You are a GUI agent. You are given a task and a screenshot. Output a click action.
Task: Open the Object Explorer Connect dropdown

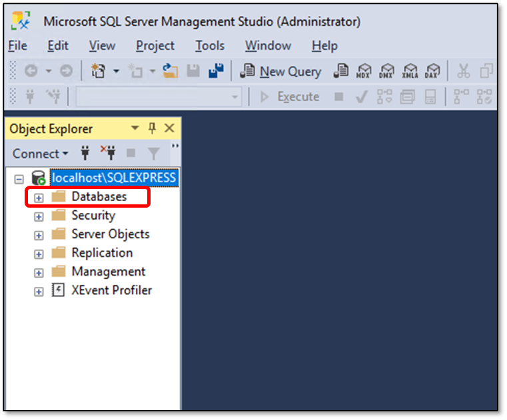pyautogui.click(x=41, y=154)
